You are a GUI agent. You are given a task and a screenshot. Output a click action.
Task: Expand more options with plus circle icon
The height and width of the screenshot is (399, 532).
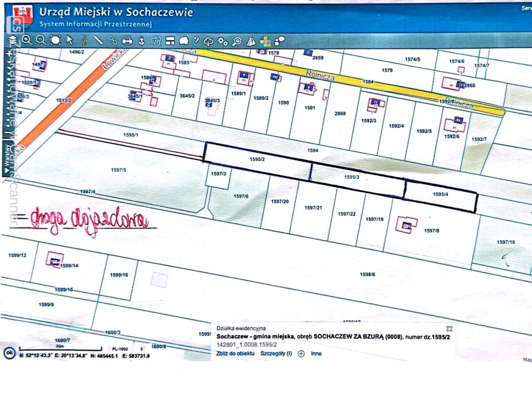coord(301,354)
